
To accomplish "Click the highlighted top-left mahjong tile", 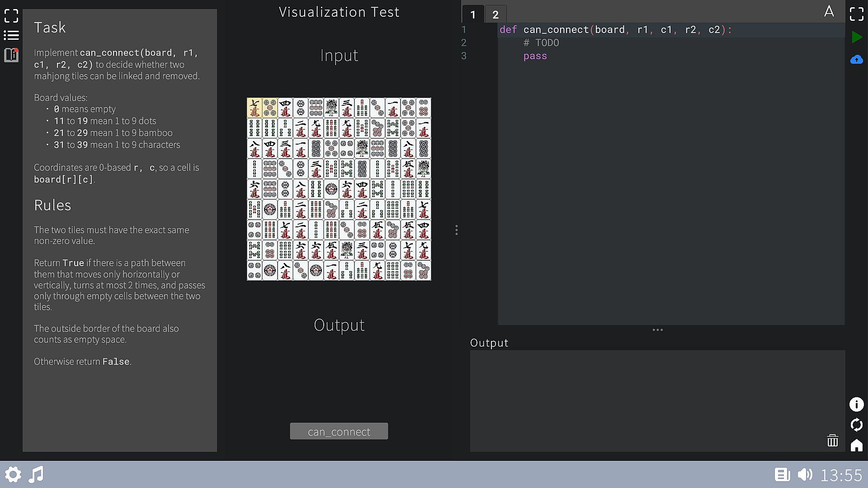I will [x=255, y=108].
